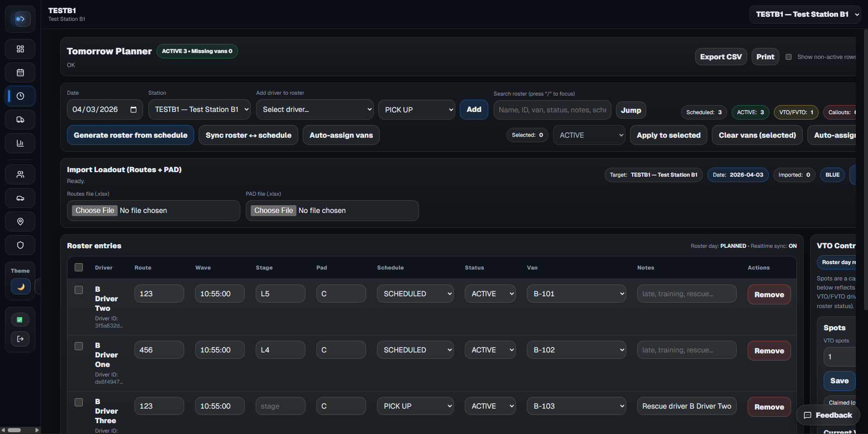Viewport: 868px width, 434px height.
Task: Click the logout arrow icon
Action: point(20,339)
